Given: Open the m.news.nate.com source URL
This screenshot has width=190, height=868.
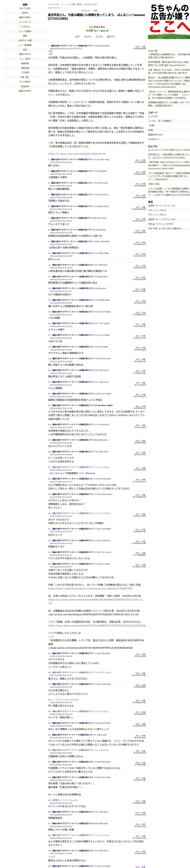Looking at the screenshot, I should click(x=77, y=154).
